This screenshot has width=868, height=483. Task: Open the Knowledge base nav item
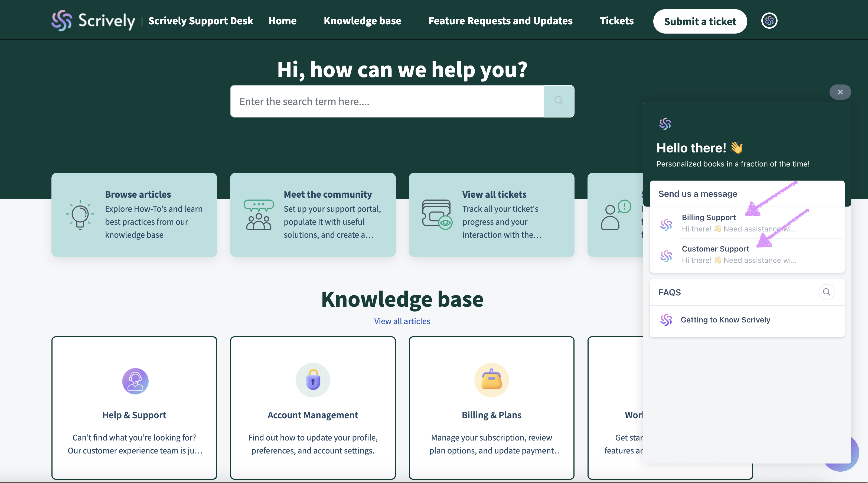[x=362, y=21]
